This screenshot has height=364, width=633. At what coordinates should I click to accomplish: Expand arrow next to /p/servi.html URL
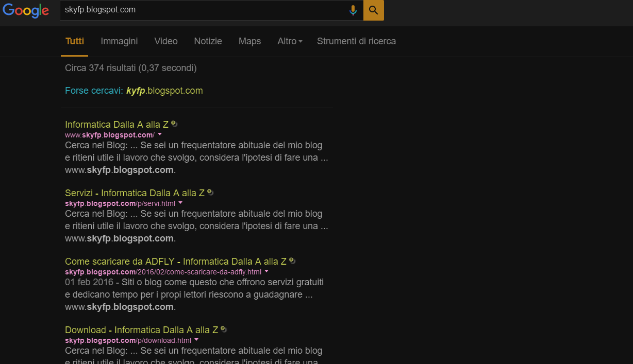[x=180, y=203]
